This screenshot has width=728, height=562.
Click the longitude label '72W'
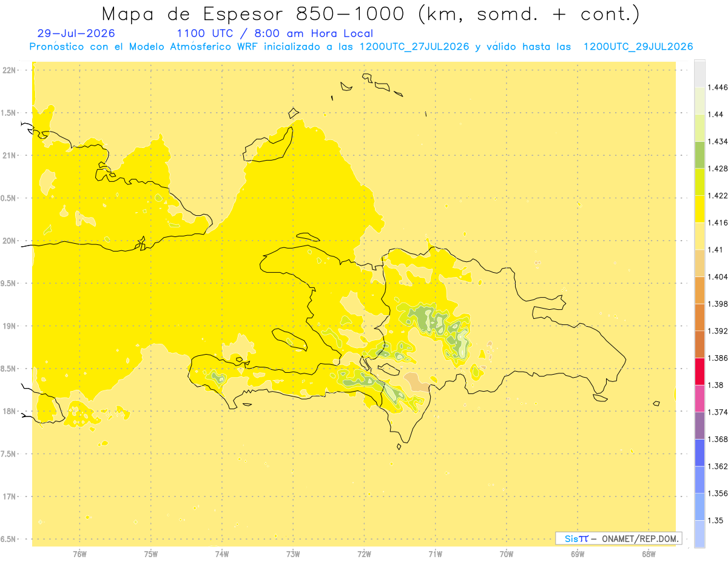[x=364, y=554]
